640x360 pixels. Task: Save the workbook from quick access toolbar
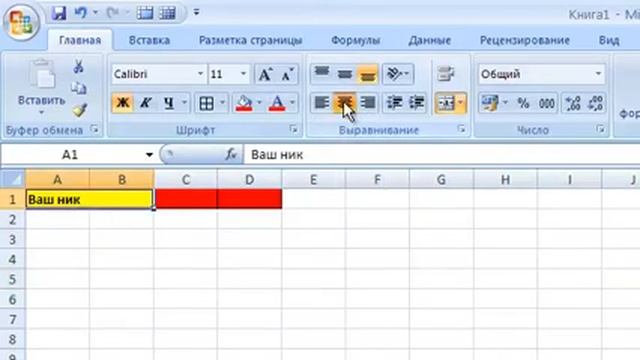coord(59,13)
